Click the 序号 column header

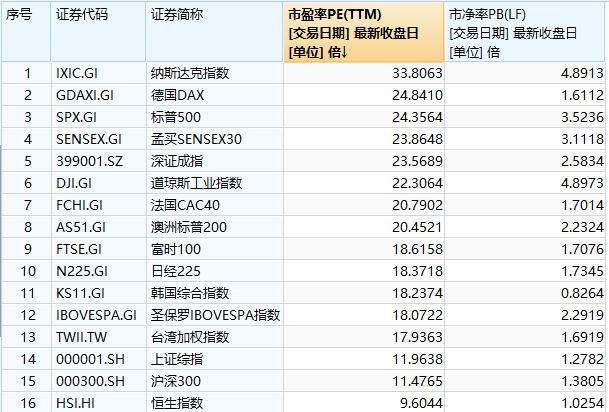click(x=26, y=32)
